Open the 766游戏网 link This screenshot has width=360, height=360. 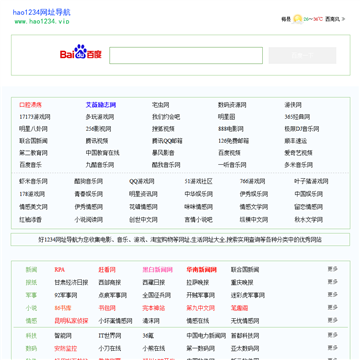point(252,181)
